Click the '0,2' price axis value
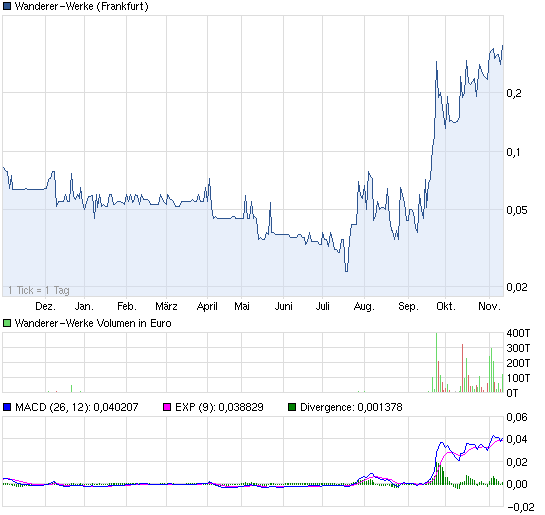The height and width of the screenshot is (515, 545). point(514,93)
